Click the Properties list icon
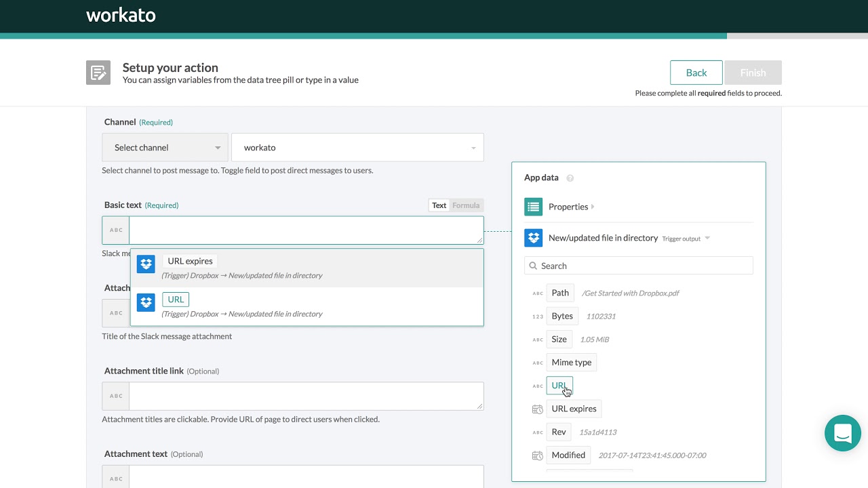Viewport: 868px width, 488px height. [534, 207]
